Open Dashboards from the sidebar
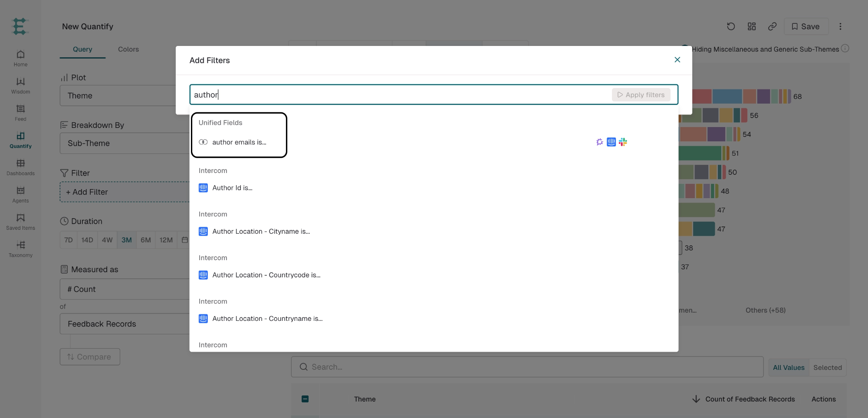Image resolution: width=868 pixels, height=418 pixels. (x=20, y=167)
